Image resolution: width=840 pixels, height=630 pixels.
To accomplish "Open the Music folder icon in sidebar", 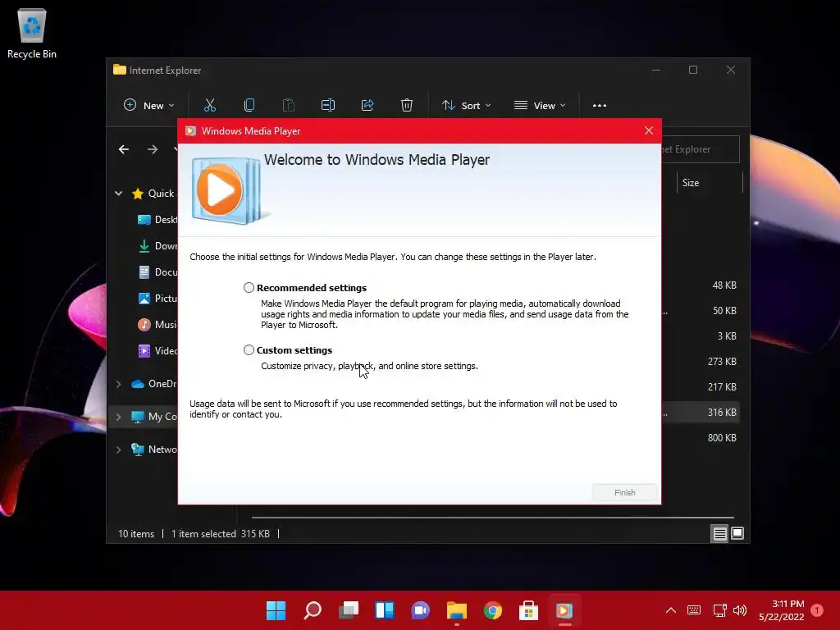I will click(x=144, y=325).
